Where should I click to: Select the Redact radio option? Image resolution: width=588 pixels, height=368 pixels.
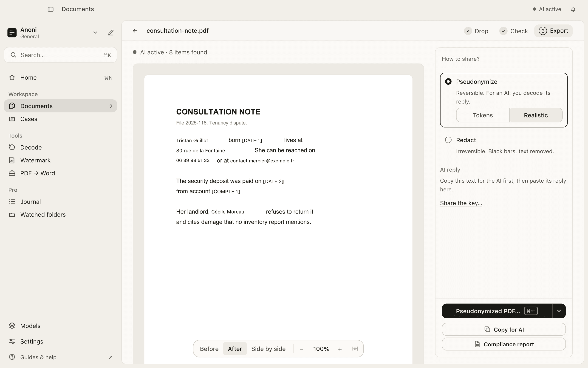pyautogui.click(x=448, y=140)
